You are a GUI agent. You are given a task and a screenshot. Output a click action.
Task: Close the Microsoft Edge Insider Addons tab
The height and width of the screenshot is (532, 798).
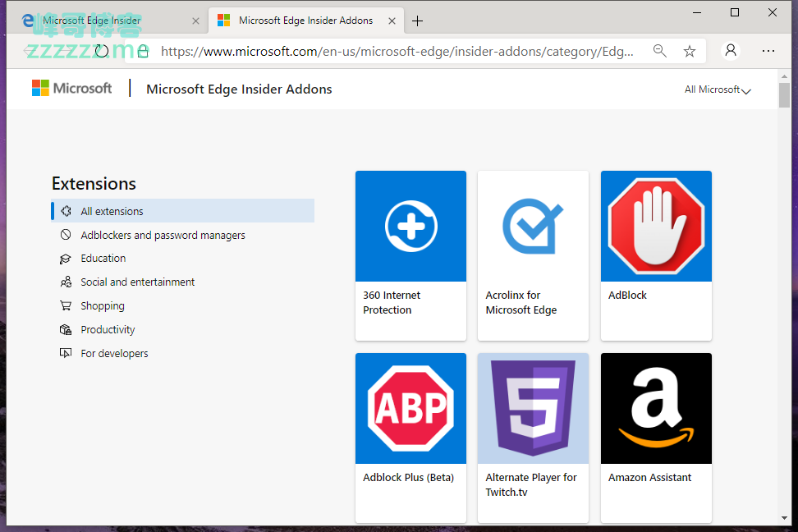(392, 21)
